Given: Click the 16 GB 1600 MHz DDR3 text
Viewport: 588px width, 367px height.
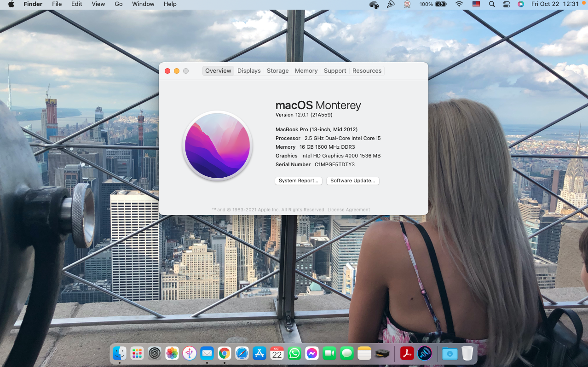Looking at the screenshot, I should pyautogui.click(x=327, y=147).
